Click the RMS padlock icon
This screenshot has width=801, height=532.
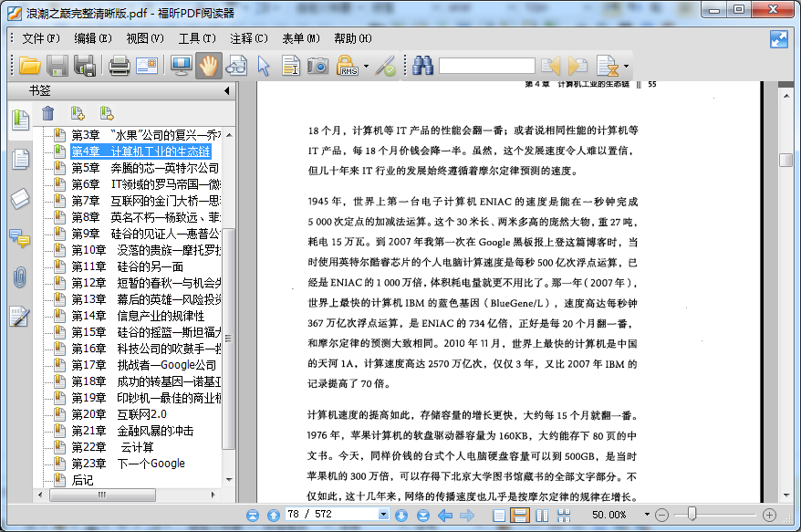point(347,66)
